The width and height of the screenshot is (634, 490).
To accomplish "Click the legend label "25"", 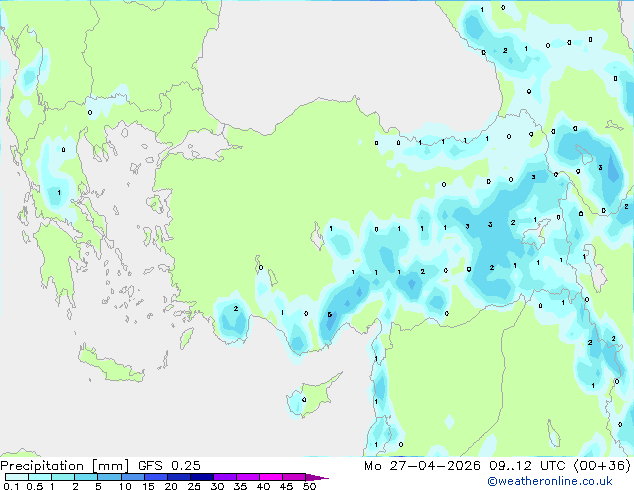I will click(194, 486).
